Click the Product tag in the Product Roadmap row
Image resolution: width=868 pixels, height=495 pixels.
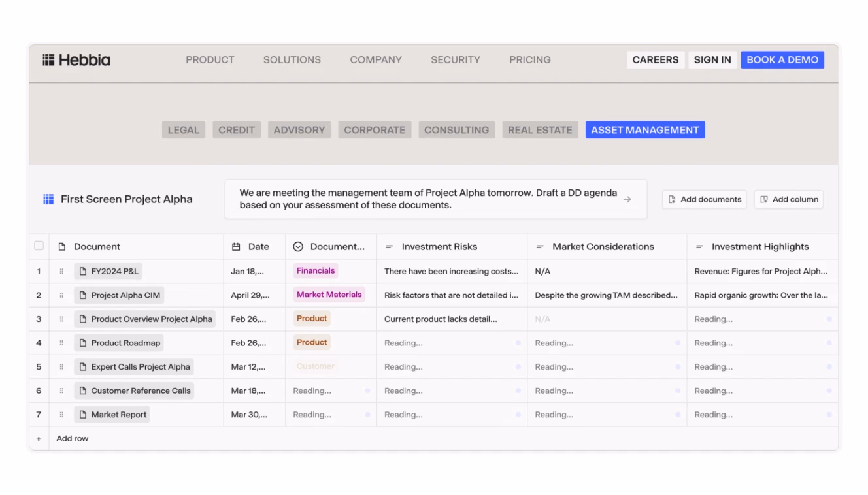click(x=312, y=342)
